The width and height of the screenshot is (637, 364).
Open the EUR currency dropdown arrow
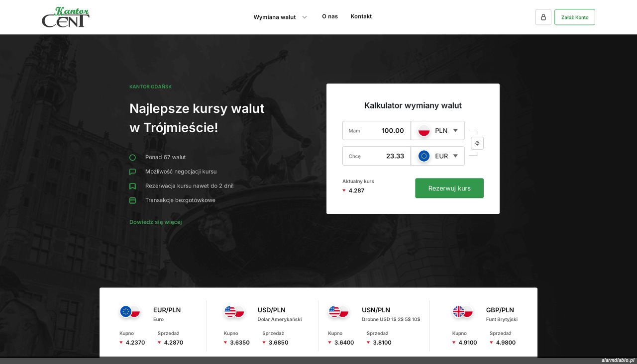[455, 156]
